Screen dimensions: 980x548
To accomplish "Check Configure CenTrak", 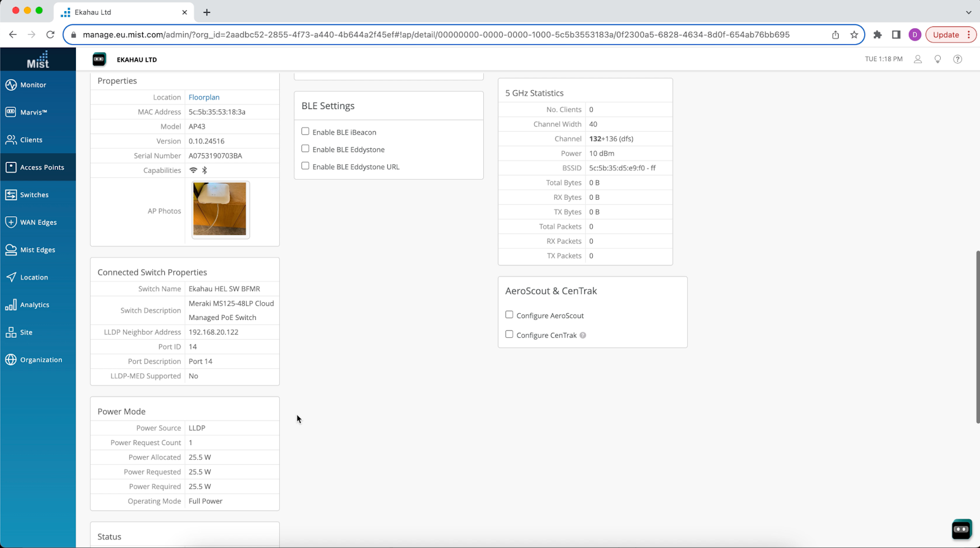I will click(509, 334).
